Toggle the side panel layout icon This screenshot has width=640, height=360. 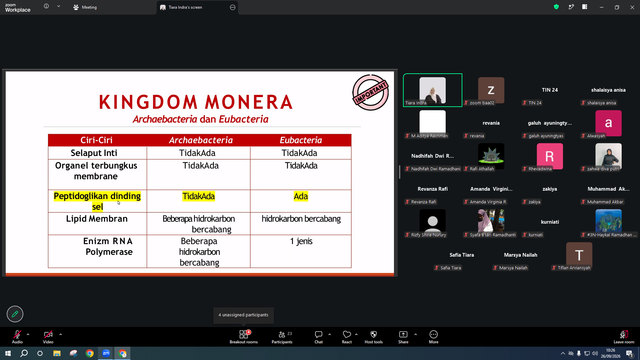pyautogui.click(x=584, y=7)
